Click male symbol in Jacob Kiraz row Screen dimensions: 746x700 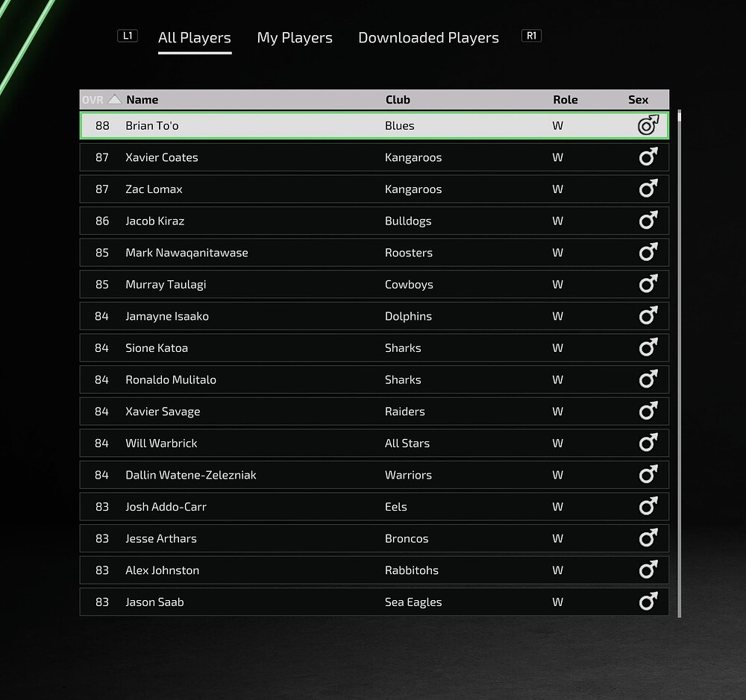click(648, 221)
